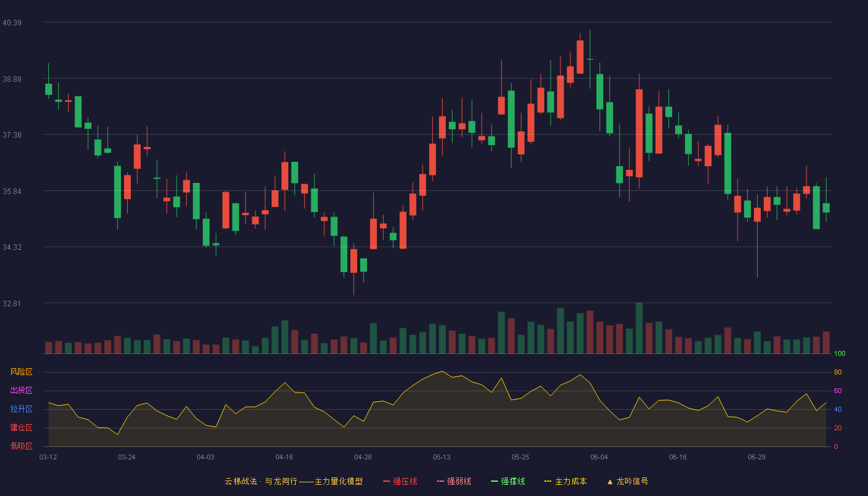The width and height of the screenshot is (868, 496).
Task: Click the 80 indicator scale label
Action: coord(838,372)
